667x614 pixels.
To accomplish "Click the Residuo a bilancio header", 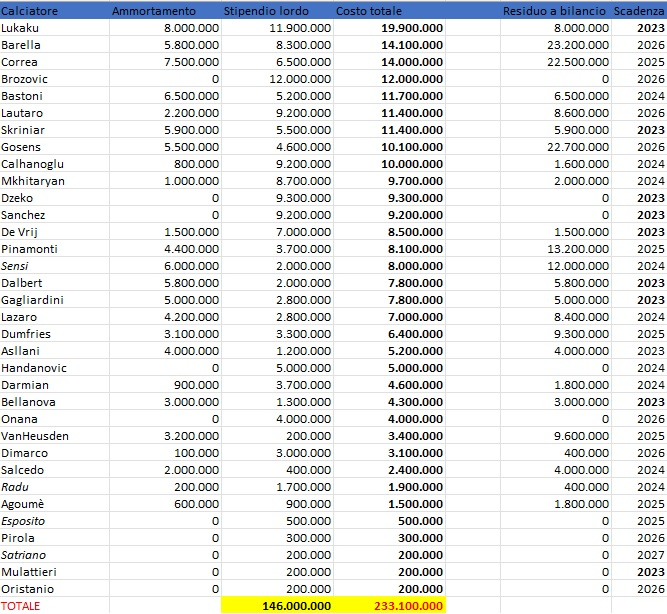I will pos(556,11).
